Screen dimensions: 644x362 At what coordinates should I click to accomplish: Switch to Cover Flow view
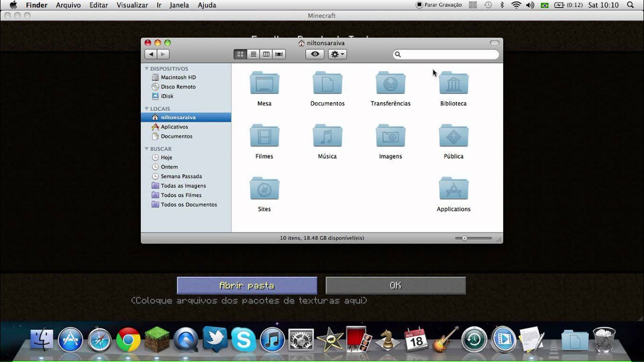click(x=279, y=54)
